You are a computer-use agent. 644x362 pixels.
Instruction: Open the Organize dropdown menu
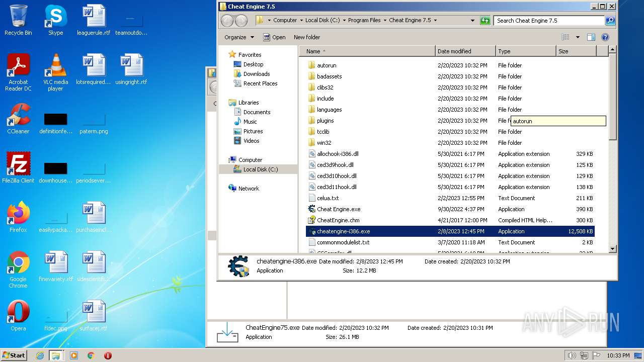(x=239, y=37)
